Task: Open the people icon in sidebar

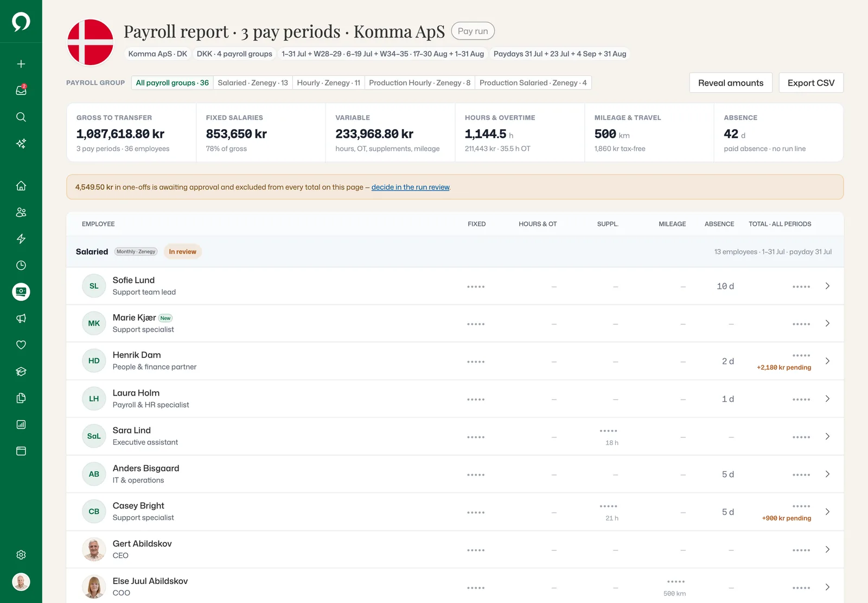Action: pyautogui.click(x=21, y=212)
